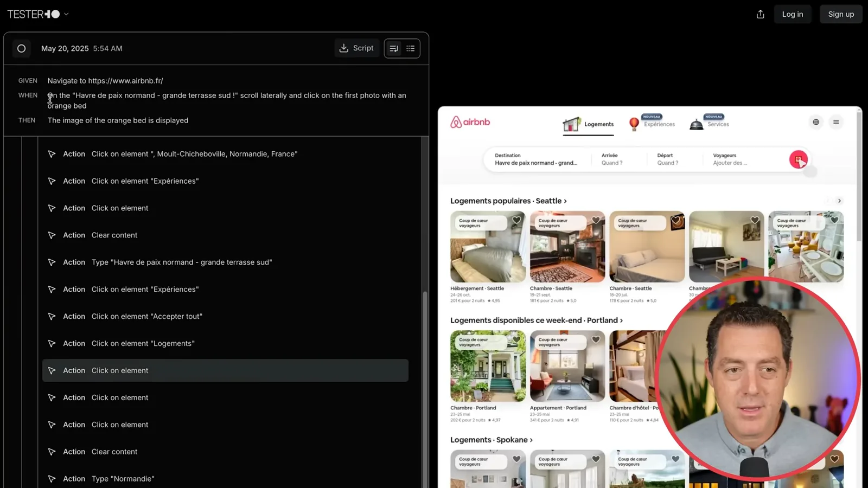Open the TESTER logo dropdown chevron
868x488 pixels.
pyautogui.click(x=66, y=14)
